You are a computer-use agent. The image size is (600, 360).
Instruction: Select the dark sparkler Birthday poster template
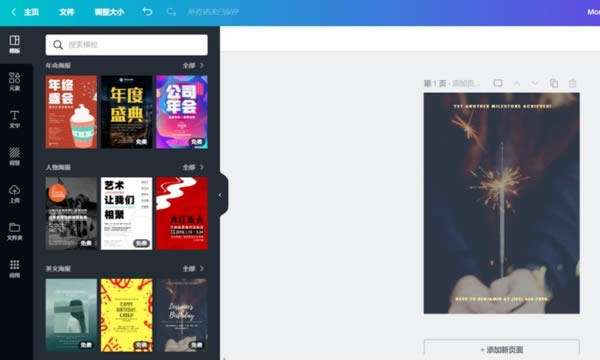tap(182, 315)
